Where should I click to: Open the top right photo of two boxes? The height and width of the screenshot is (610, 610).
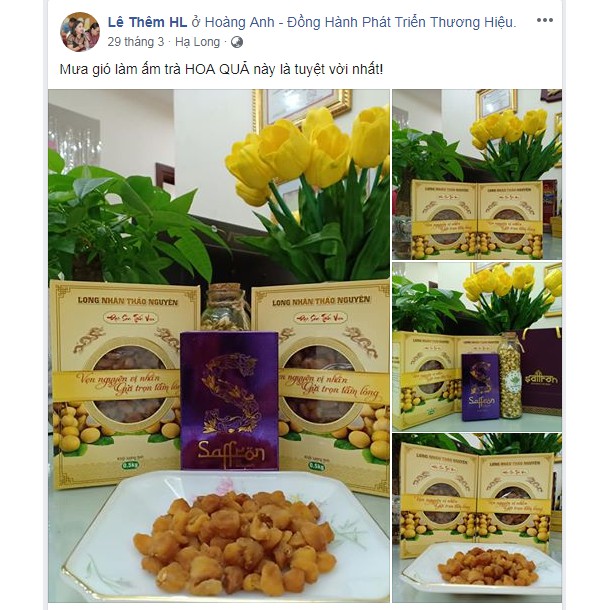(477, 174)
